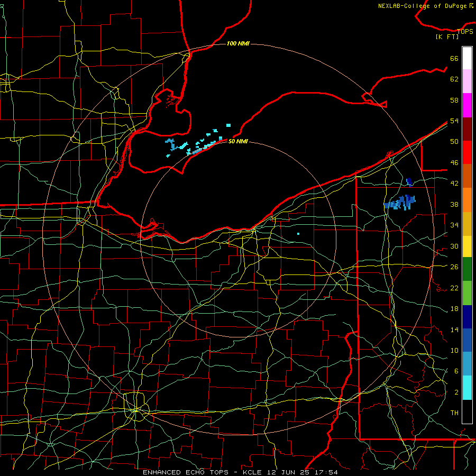Click the maroon legend color band
Viewport: 476px width, 476px height.
467,129
